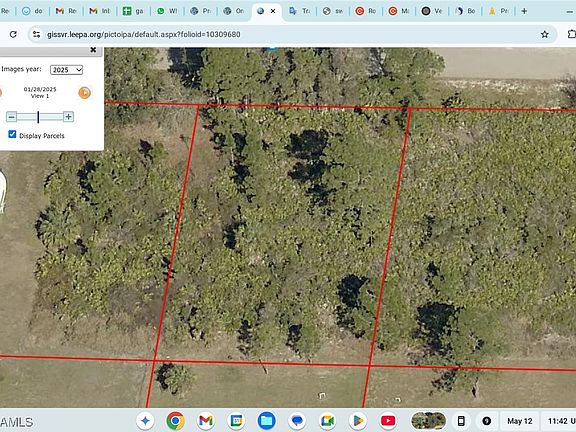Viewport: 576px width, 432px height.
Task: Bookmark this page with the star icon
Action: click(x=544, y=34)
